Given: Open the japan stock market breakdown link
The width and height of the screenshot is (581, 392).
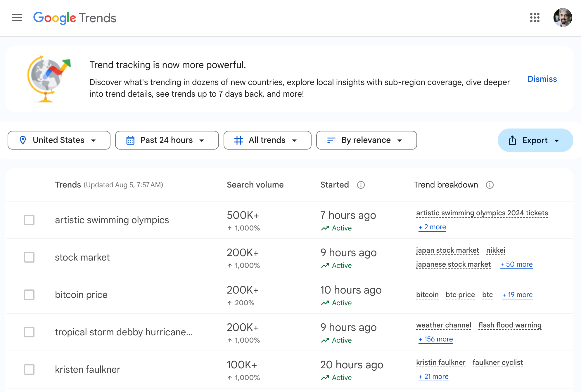Looking at the screenshot, I should coord(447,250).
